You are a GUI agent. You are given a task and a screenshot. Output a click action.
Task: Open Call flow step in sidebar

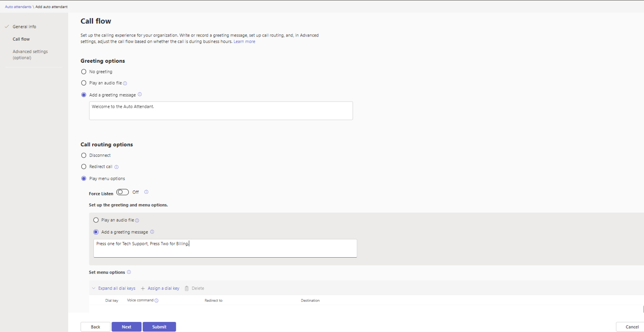pos(21,39)
